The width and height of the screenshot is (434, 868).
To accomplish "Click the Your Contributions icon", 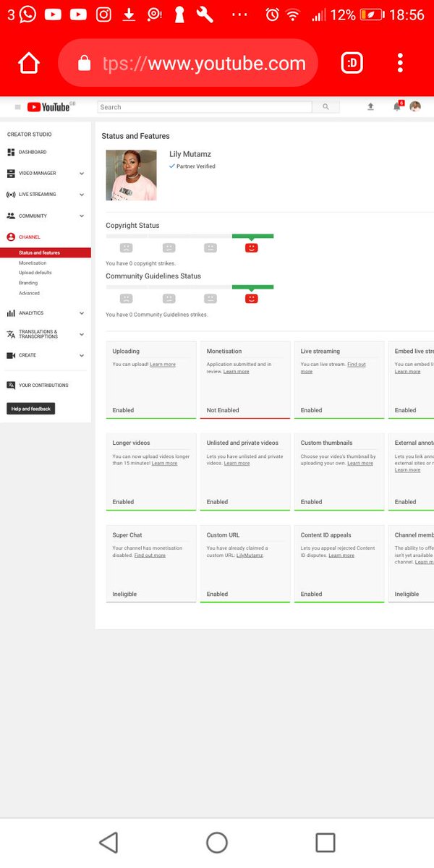I will pos(11,386).
